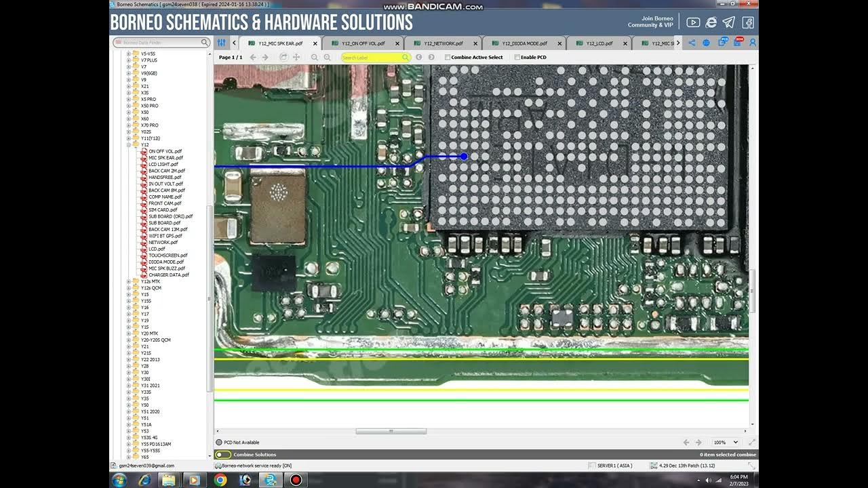Click the next search result arrow
868x488 pixels.
(431, 57)
